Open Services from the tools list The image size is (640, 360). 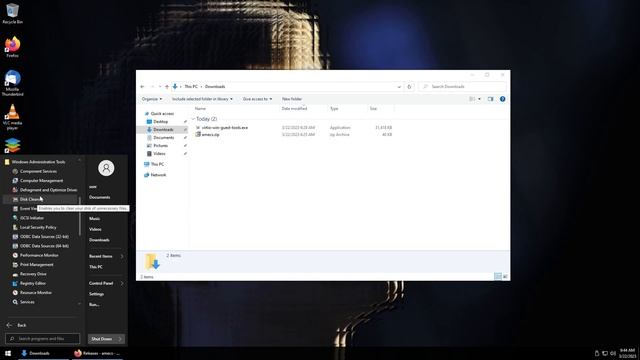click(27, 302)
